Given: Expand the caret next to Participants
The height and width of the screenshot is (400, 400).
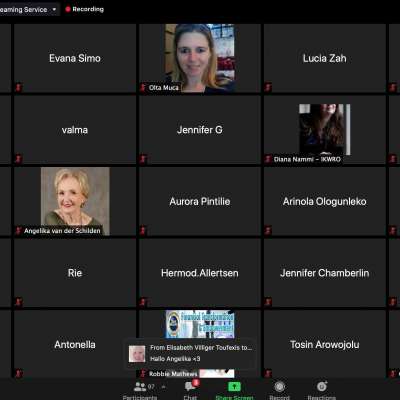Looking at the screenshot, I should click(x=163, y=387).
